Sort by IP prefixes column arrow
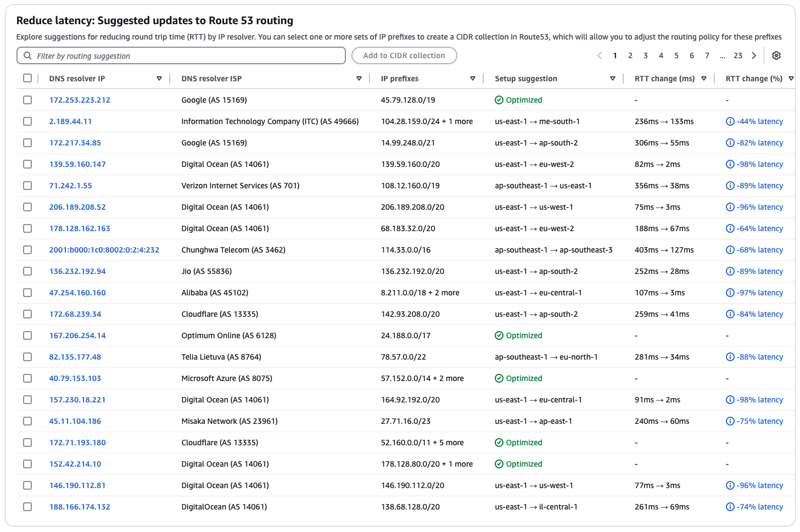 473,79
